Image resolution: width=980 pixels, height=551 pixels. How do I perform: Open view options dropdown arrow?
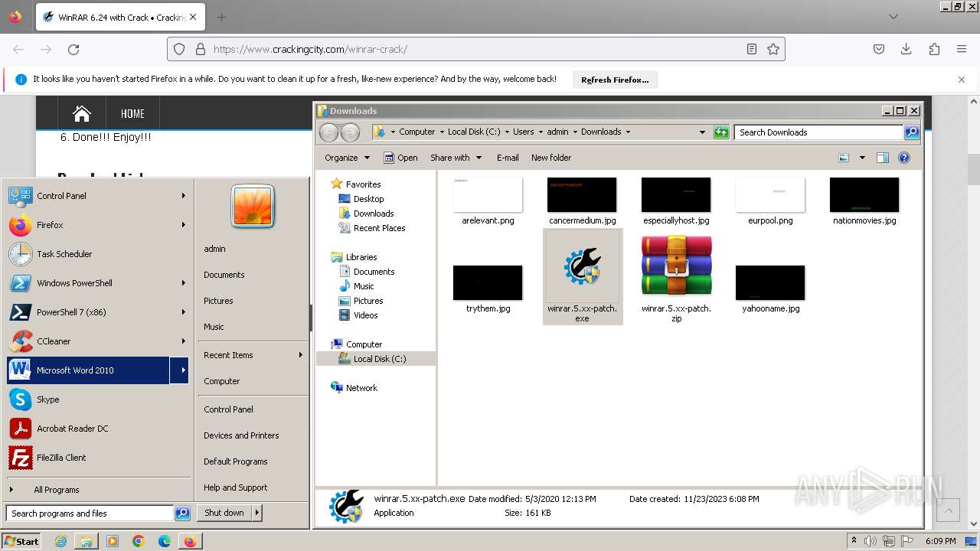pyautogui.click(x=862, y=158)
